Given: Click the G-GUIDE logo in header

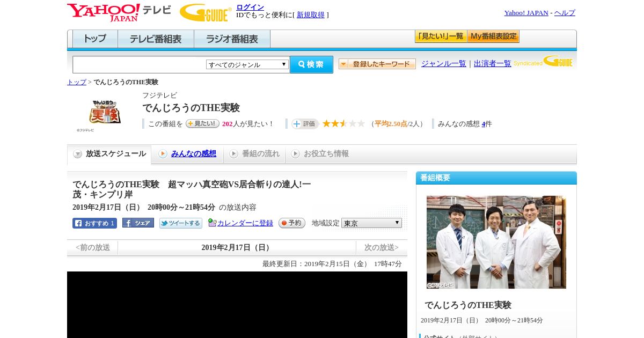Looking at the screenshot, I should (206, 13).
